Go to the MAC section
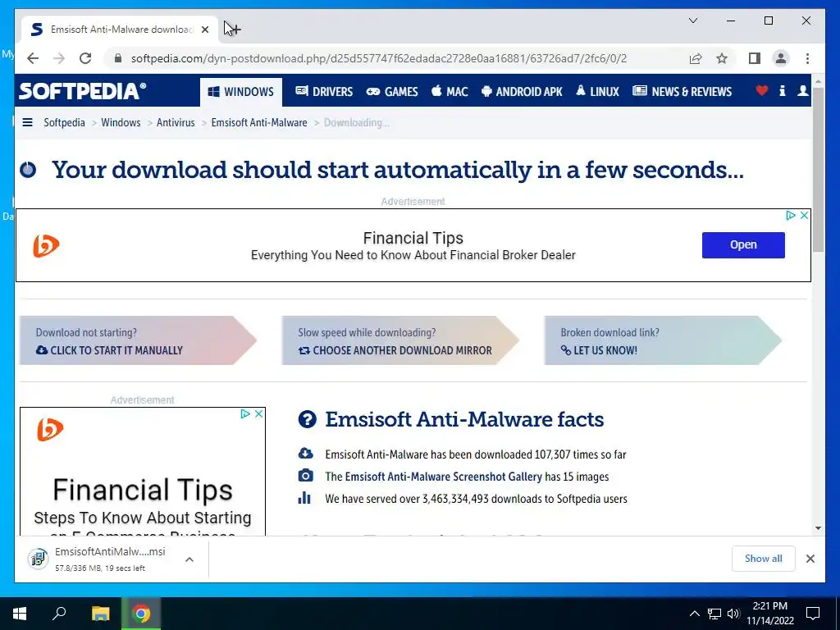Viewport: 840px width, 630px height. [450, 92]
